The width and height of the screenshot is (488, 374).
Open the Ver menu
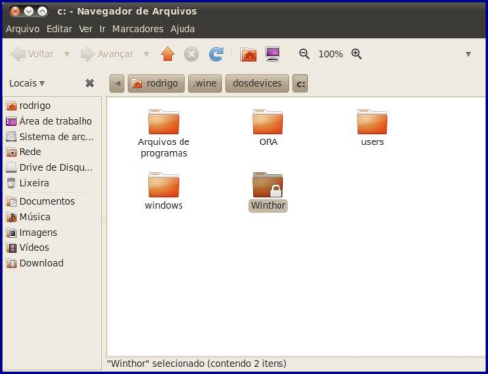[86, 29]
